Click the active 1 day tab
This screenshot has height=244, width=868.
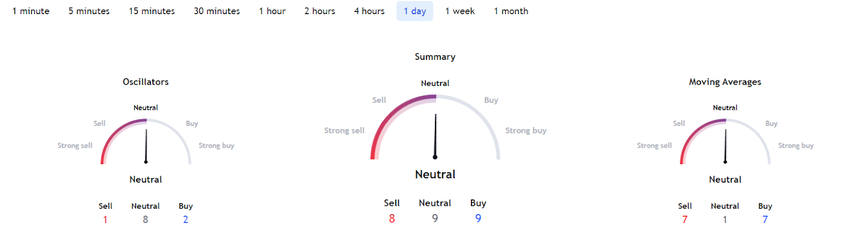coord(415,11)
